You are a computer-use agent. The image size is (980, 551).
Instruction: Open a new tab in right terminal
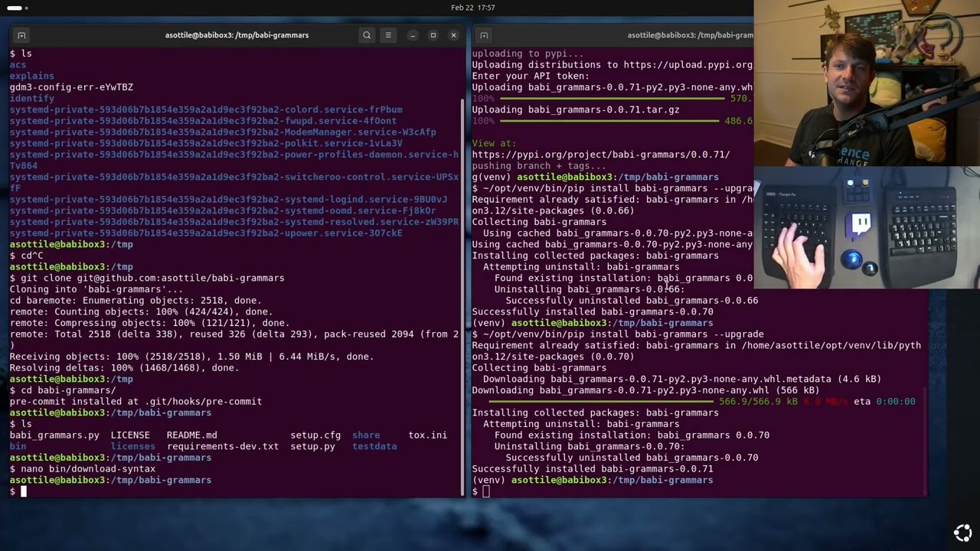click(x=484, y=35)
